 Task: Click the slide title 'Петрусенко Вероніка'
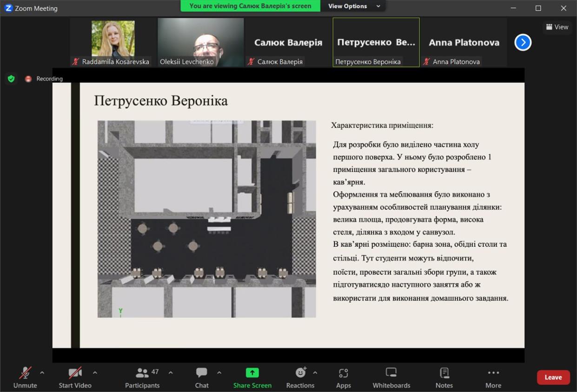point(161,100)
